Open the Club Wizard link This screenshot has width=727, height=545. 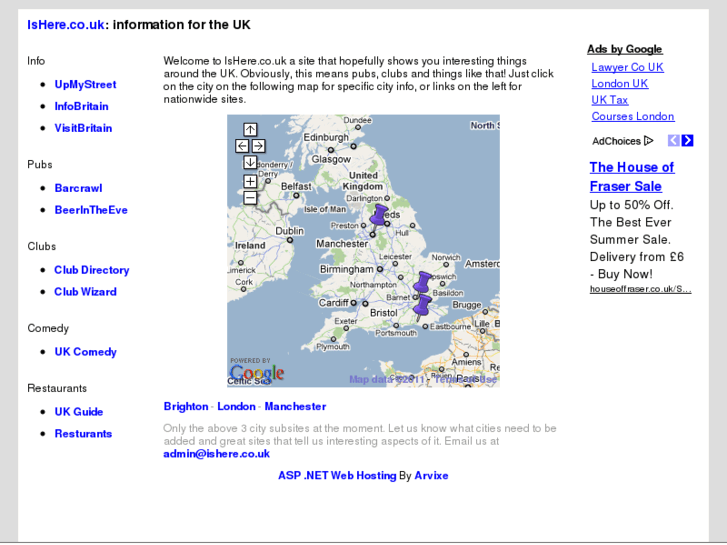click(x=85, y=292)
